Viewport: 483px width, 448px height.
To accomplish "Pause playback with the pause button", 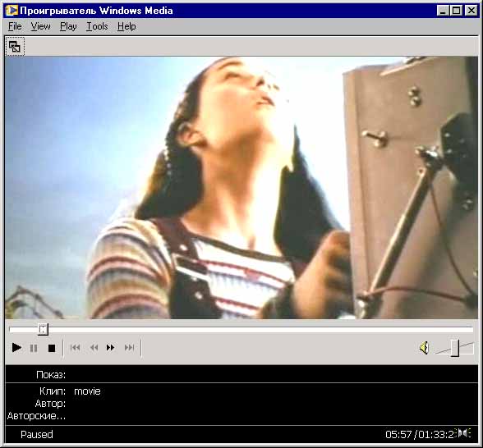I will coord(34,348).
